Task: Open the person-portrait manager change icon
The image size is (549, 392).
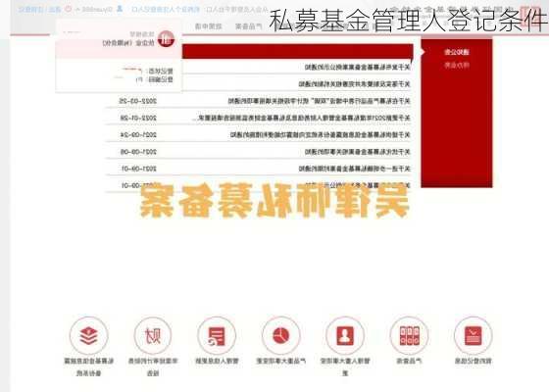Action: (345, 335)
